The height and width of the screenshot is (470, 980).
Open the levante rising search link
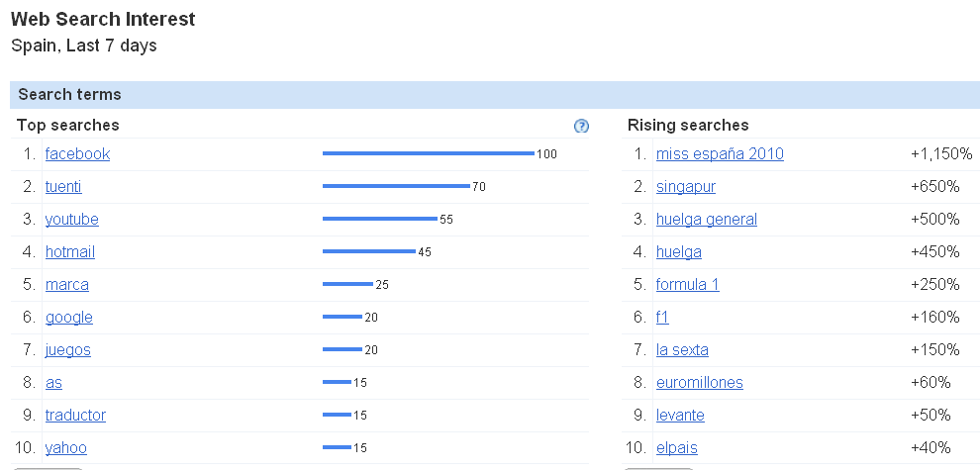point(680,416)
